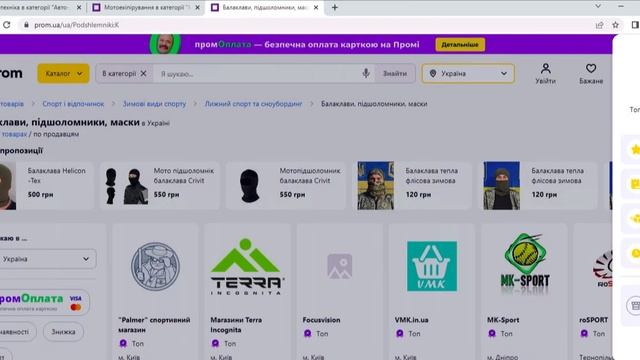Click the face avatar in promo banner
This screenshot has height=360, width=640.
pyautogui.click(x=165, y=44)
